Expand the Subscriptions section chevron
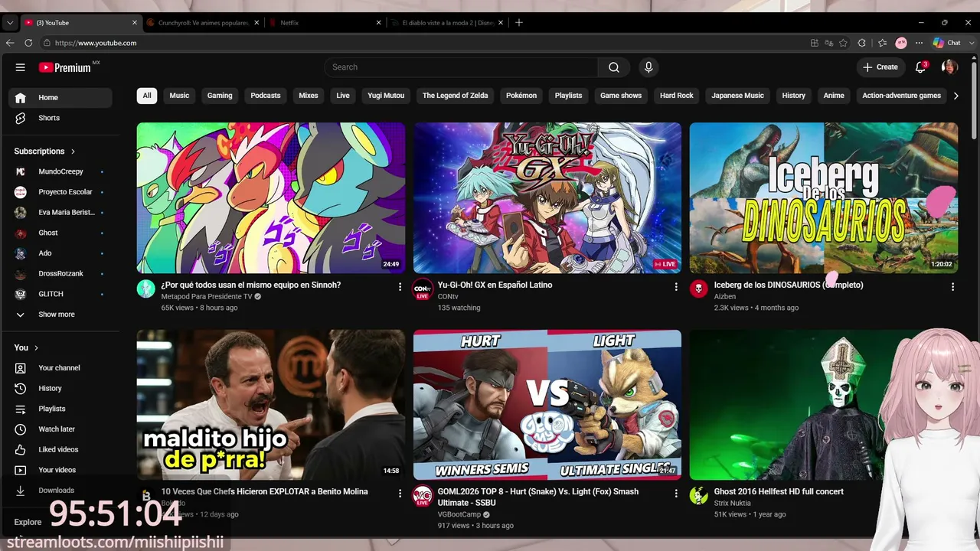The height and width of the screenshot is (551, 980). click(x=73, y=152)
